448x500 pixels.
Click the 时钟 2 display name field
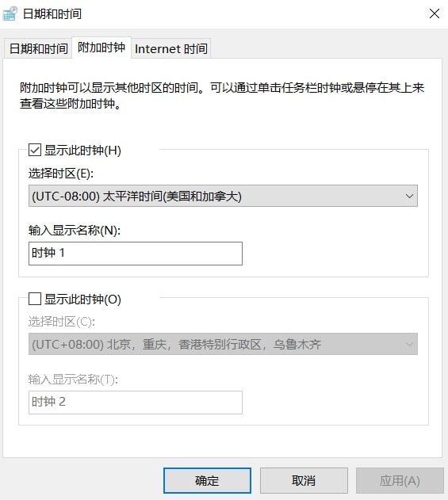tap(136, 402)
